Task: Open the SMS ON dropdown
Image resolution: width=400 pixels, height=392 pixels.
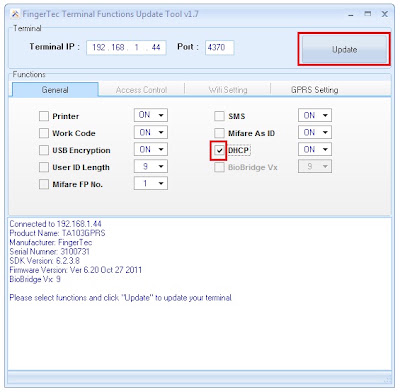Action: pyautogui.click(x=315, y=115)
